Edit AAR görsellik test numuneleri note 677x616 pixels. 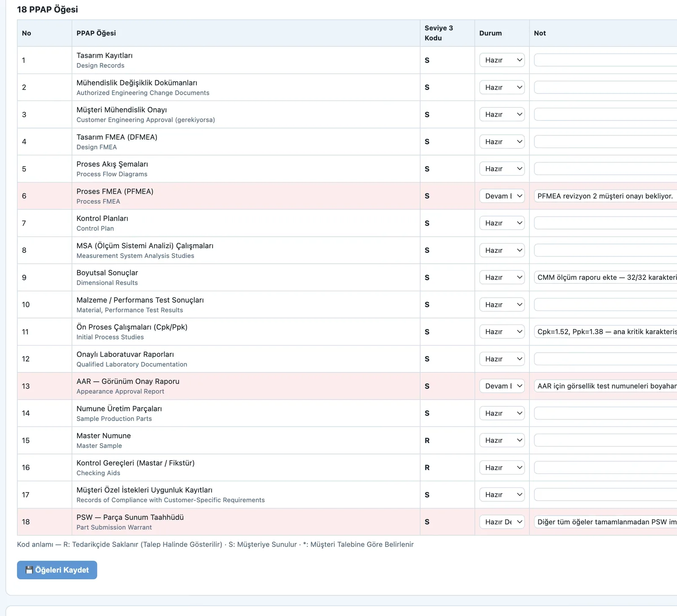tap(605, 386)
